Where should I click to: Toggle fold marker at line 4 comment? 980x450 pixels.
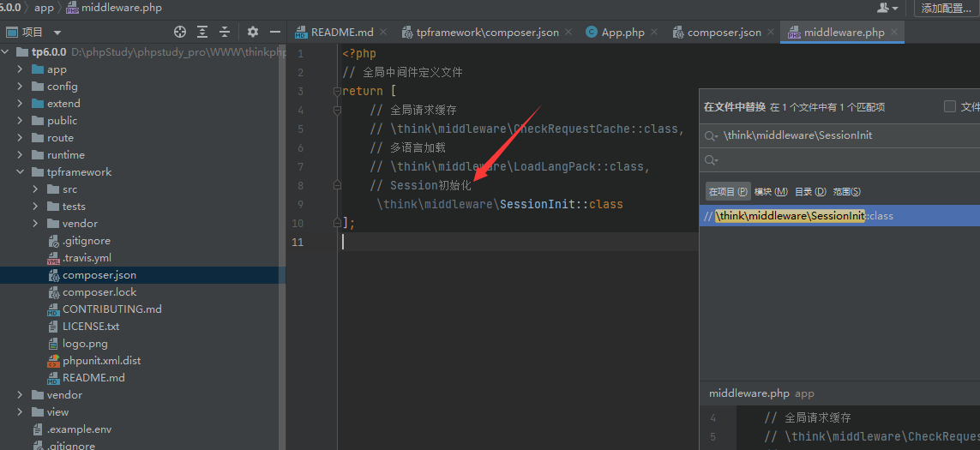pyautogui.click(x=338, y=110)
